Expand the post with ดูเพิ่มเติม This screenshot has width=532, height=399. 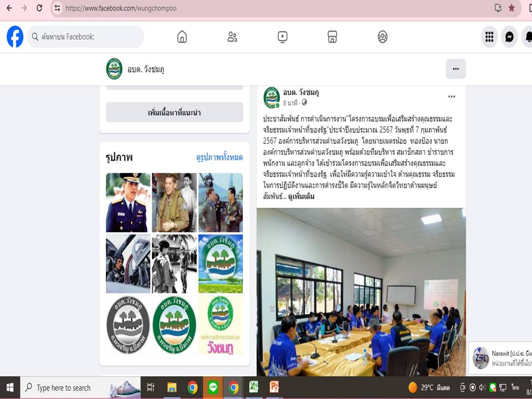301,196
